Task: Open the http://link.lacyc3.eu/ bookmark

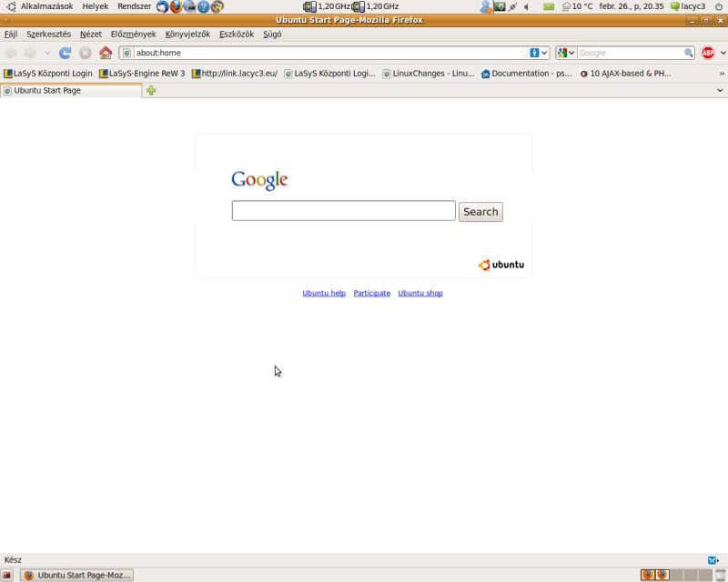Action: 235,74
